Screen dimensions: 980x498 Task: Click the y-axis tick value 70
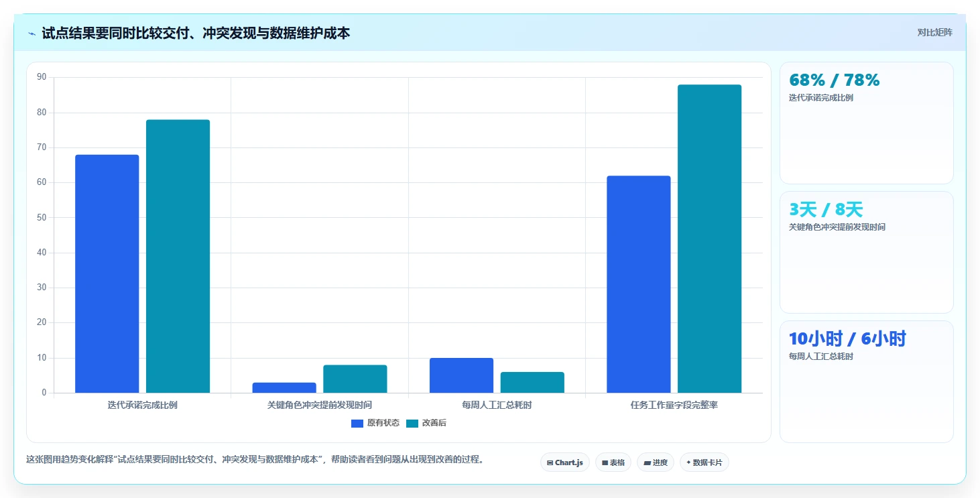pos(42,147)
